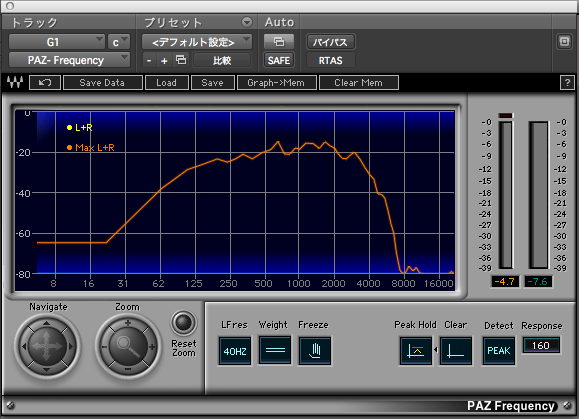
Task: Click the preset copy settings icon
Action: pos(181,60)
